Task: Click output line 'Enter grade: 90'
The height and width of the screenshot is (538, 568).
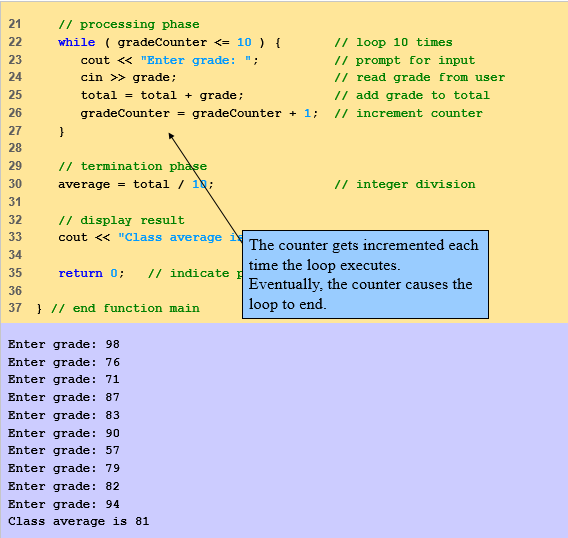Action: tap(64, 433)
